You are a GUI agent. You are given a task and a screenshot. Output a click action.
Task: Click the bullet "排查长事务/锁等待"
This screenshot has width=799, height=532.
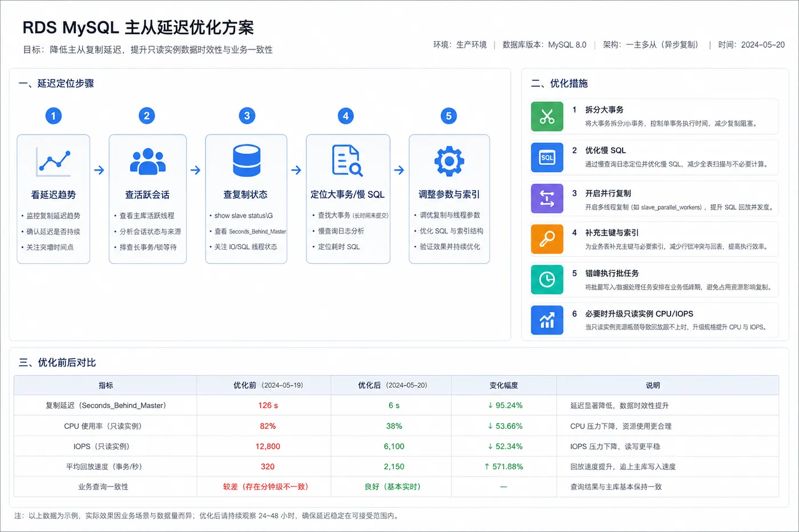coord(148,247)
